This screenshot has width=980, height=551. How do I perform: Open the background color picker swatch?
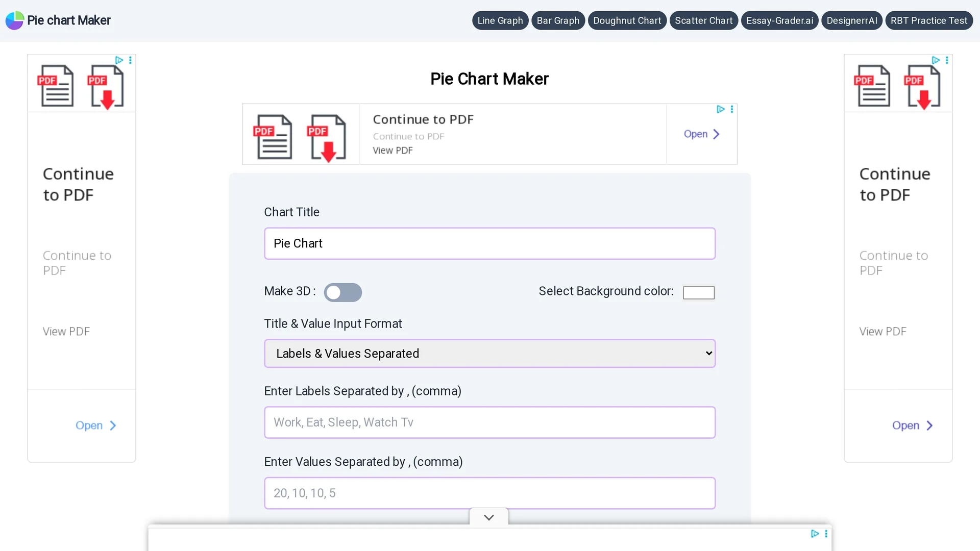(x=698, y=292)
